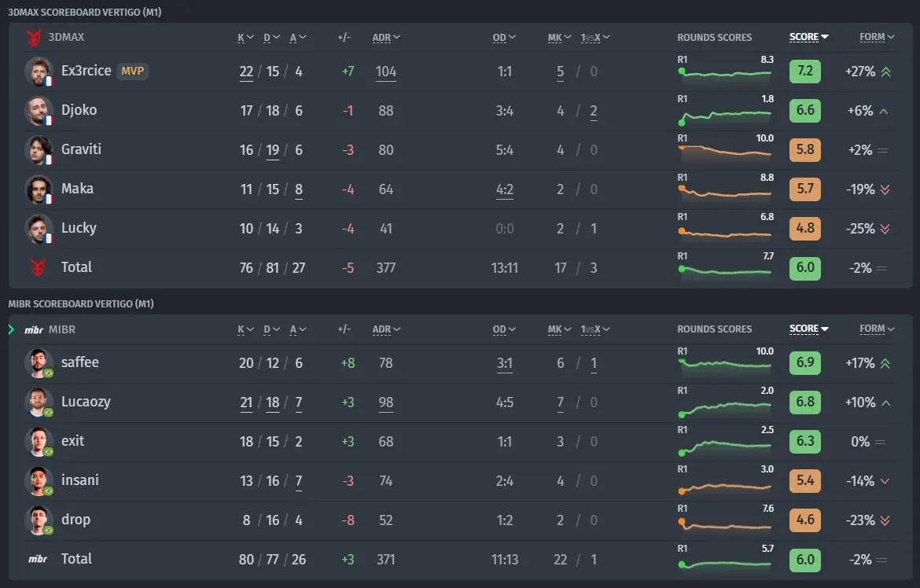The height and width of the screenshot is (588, 920).
Task: Click the down arrow next to insani's -14%
Action: pos(885,481)
